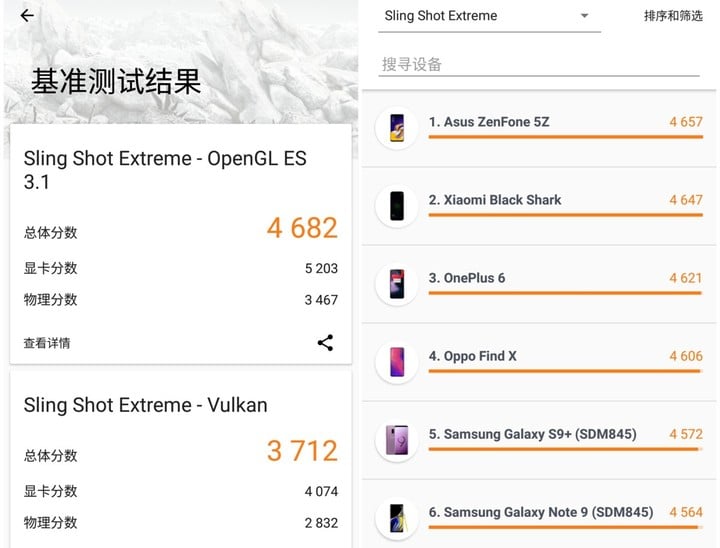Screen dimensions: 720x548
Task: Open the Sling Shot Extreme test selector
Action: tap(489, 17)
